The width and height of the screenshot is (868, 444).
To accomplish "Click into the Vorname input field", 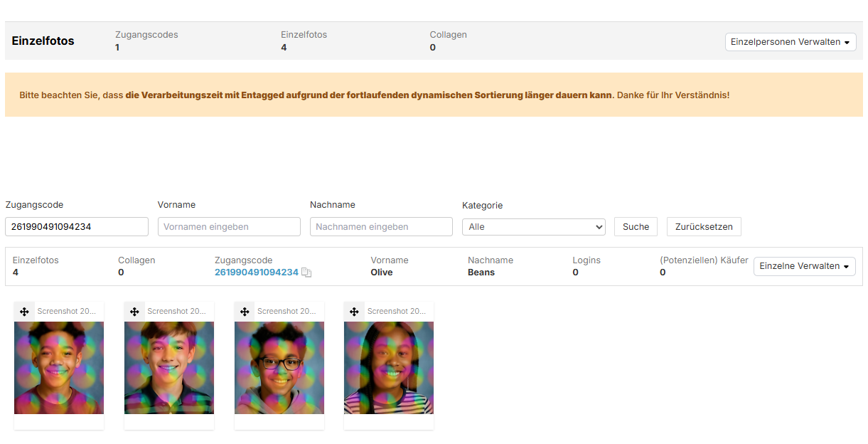I will pos(229,227).
